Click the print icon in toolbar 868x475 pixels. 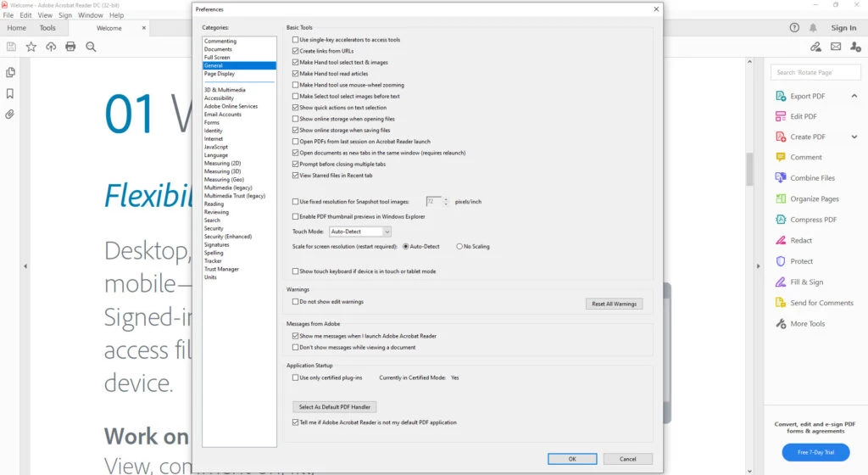70,47
